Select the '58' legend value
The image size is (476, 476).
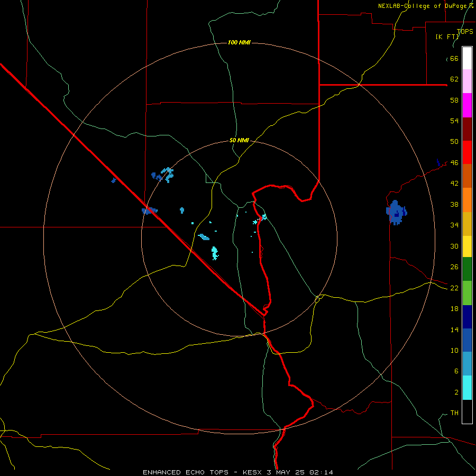pyautogui.click(x=454, y=100)
